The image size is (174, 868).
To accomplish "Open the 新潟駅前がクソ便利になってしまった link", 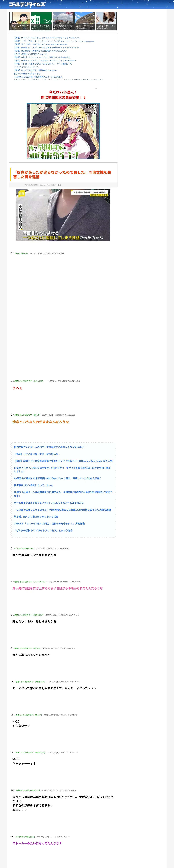I will point(33,485).
